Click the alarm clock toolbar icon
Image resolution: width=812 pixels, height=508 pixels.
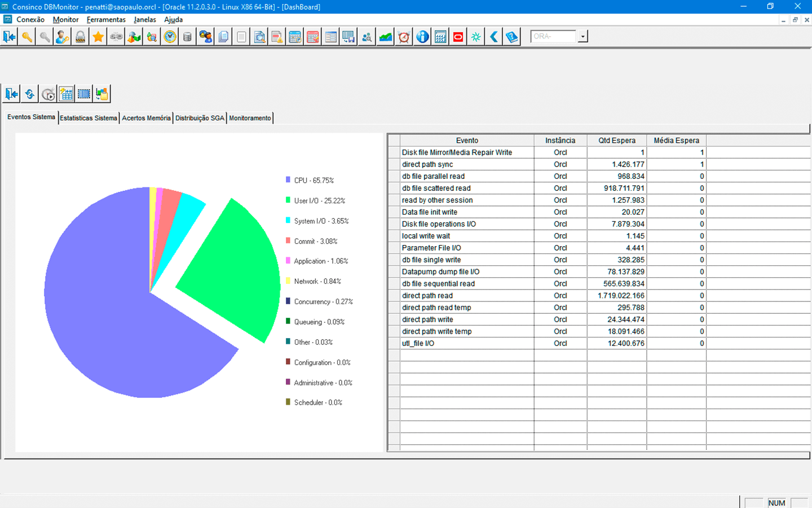pyautogui.click(x=404, y=37)
